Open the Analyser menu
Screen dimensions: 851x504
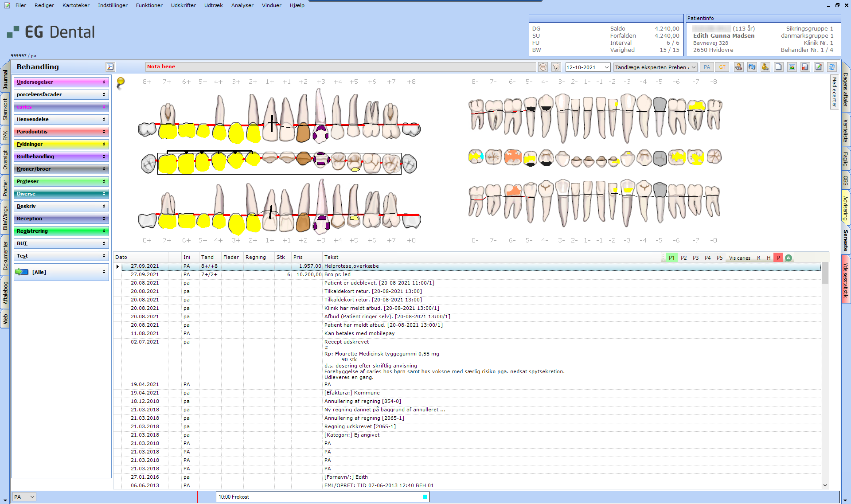point(242,5)
